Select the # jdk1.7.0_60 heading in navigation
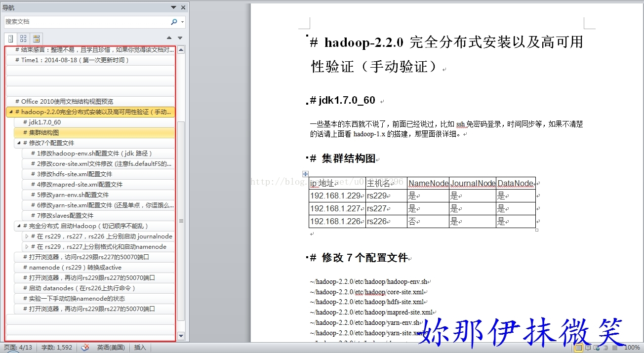 click(94, 122)
